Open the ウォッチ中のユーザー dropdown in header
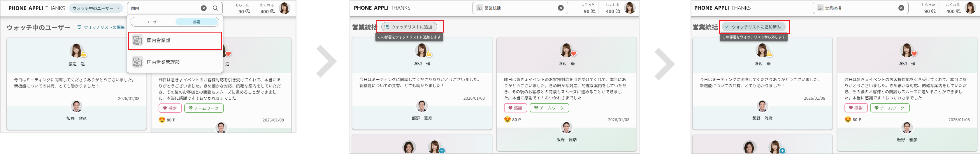980x154 pixels. pyautogui.click(x=96, y=8)
